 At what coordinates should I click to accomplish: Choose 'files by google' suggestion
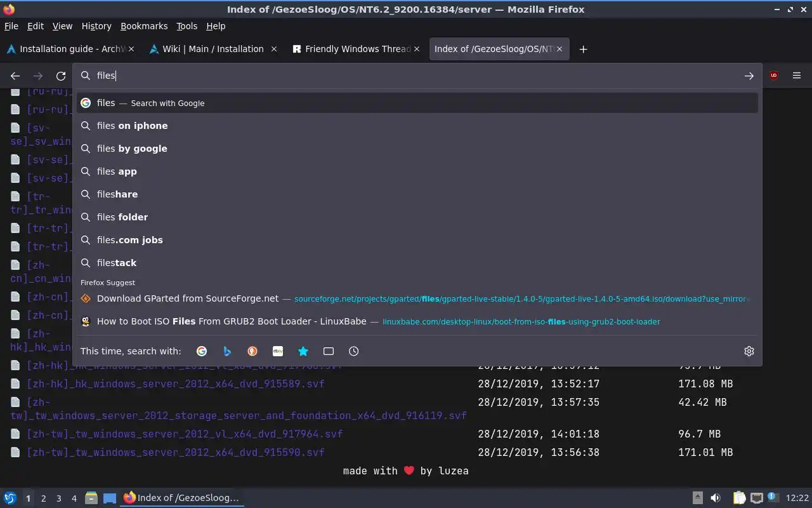pyautogui.click(x=417, y=149)
